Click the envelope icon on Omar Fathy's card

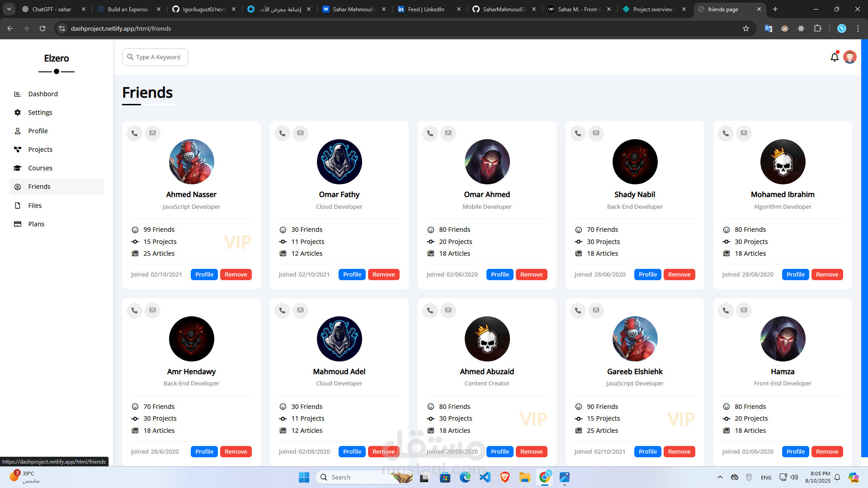(300, 133)
